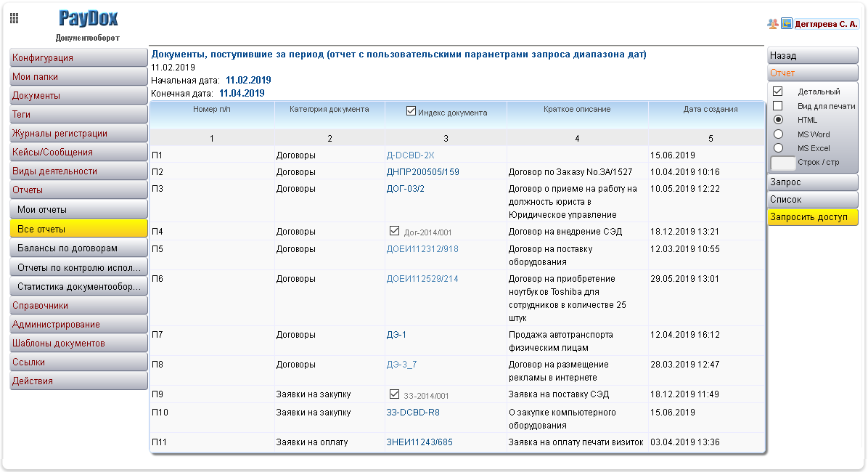Click the logout icon next to Дегтярева С. А.
The height and width of the screenshot is (475, 868).
click(785, 23)
